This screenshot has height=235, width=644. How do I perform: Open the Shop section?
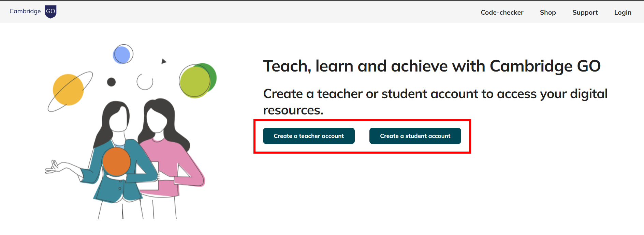click(547, 12)
